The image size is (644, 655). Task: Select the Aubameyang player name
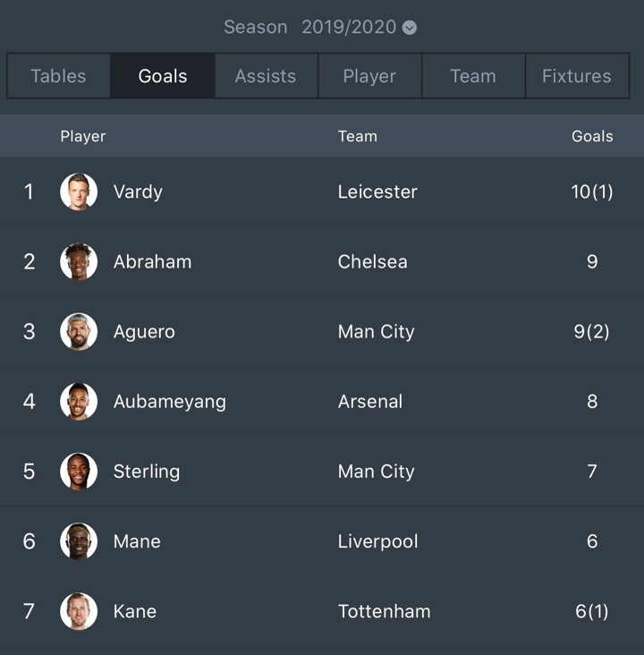[170, 402]
